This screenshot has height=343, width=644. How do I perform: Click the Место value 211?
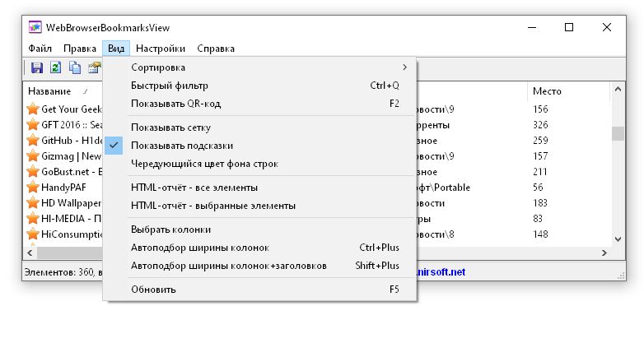pyautogui.click(x=540, y=171)
